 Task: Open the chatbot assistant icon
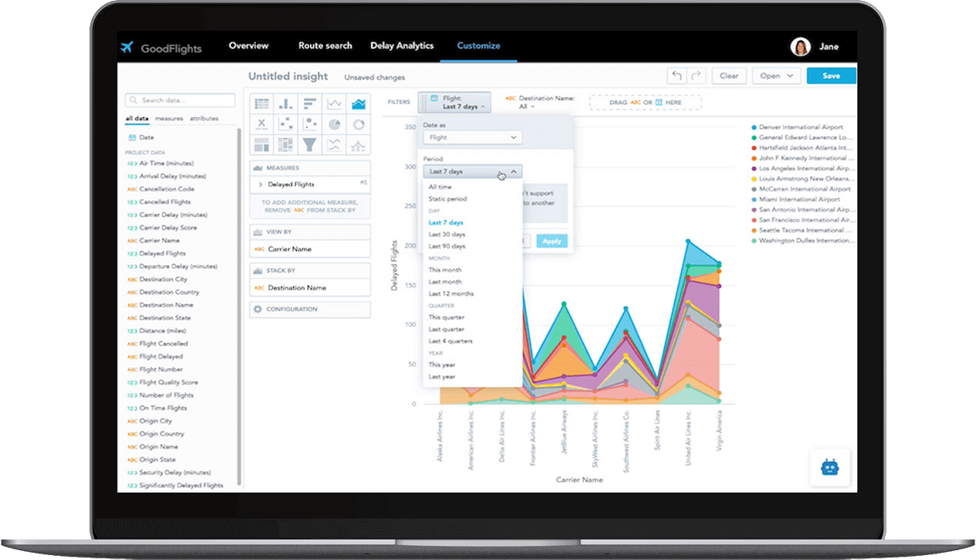click(x=830, y=468)
